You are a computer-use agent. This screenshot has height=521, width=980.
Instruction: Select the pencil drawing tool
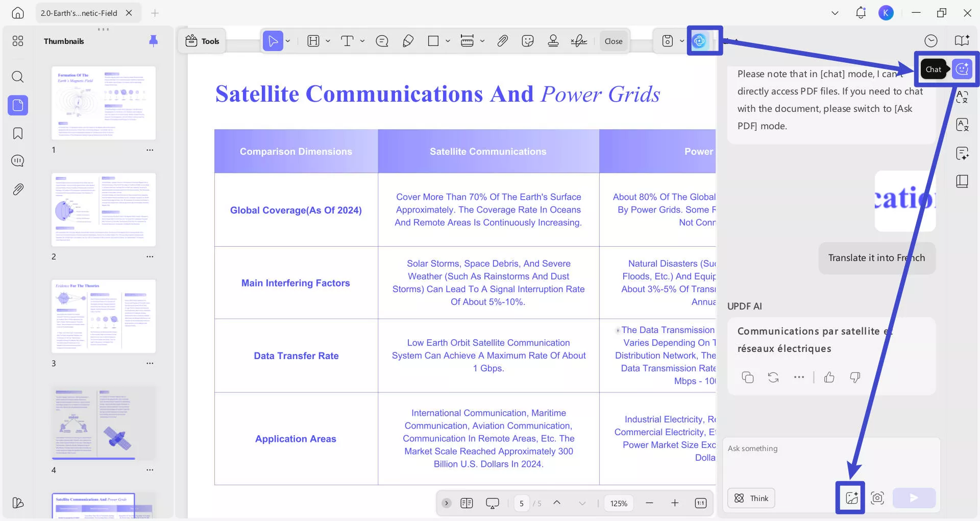pyautogui.click(x=408, y=41)
